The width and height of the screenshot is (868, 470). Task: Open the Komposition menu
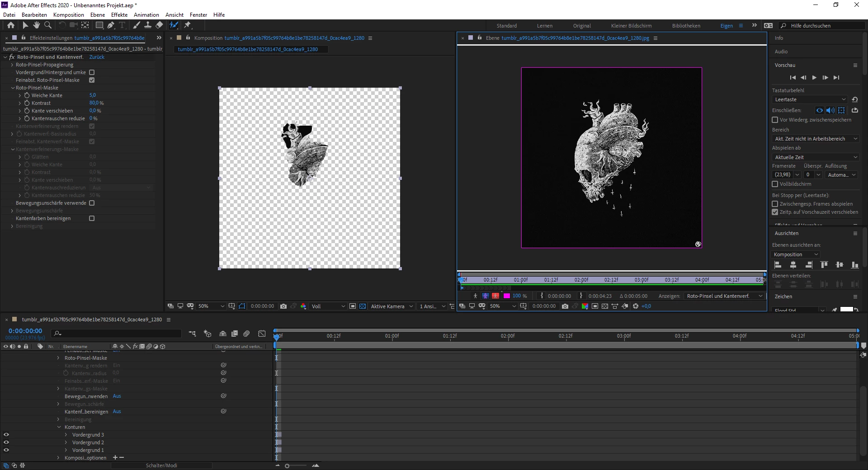(x=69, y=15)
